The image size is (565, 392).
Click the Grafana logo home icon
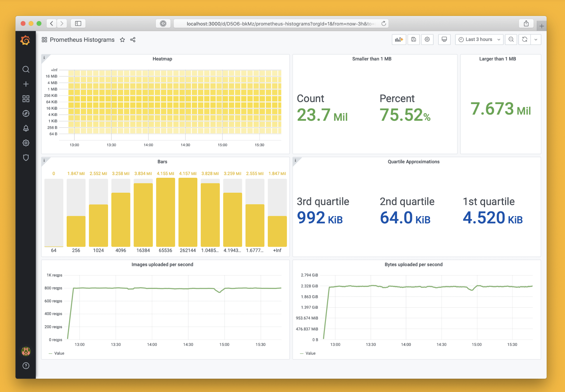(x=25, y=40)
